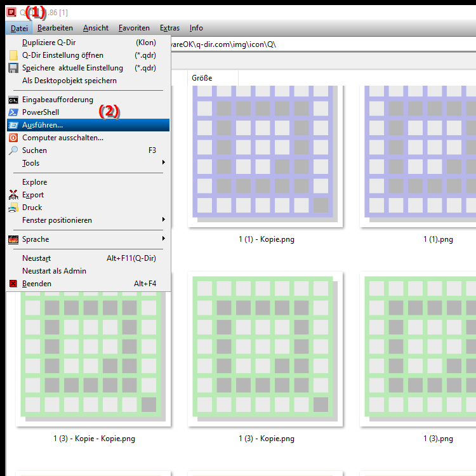Select thumbnail 1 (1) - Kopie.png
Image resolution: width=476 pixels, height=476 pixels.
pyautogui.click(x=265, y=156)
